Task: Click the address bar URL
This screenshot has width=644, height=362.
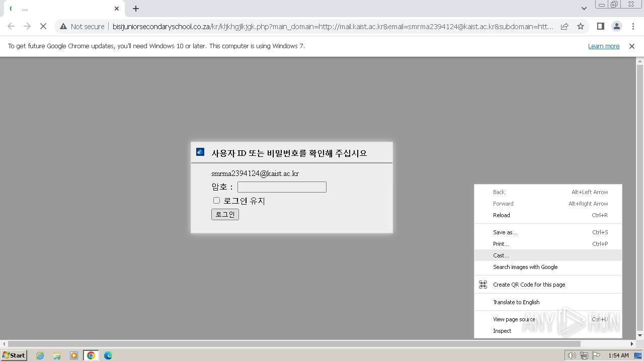Action: point(333,26)
